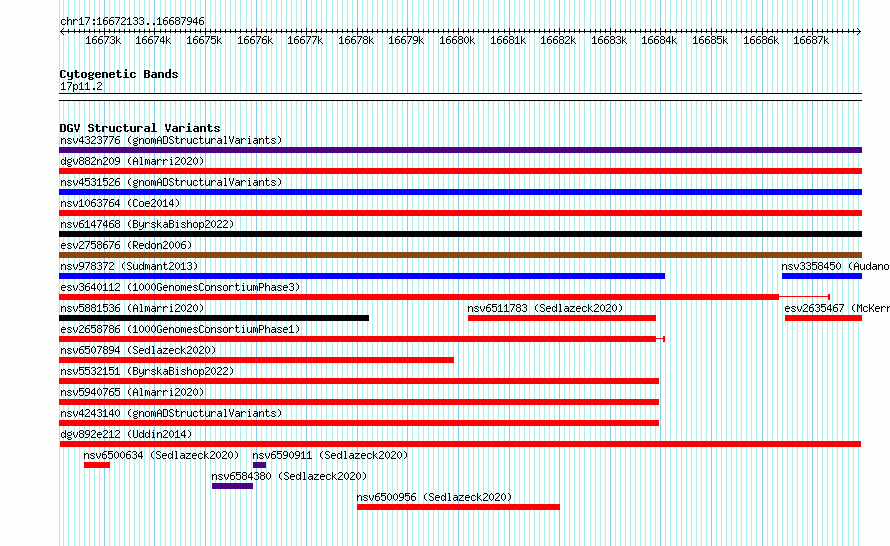Click the nsv6500956 red variant bar
890x546 pixels.
click(x=458, y=507)
